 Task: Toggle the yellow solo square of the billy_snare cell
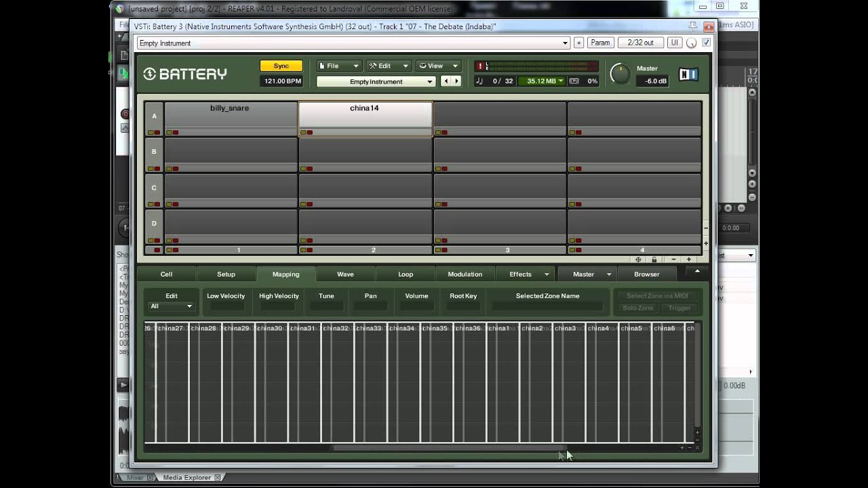tap(170, 133)
